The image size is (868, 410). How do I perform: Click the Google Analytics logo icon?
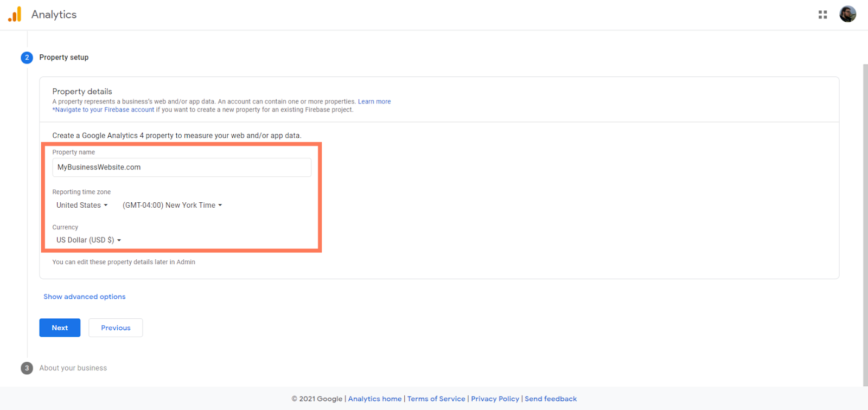15,14
